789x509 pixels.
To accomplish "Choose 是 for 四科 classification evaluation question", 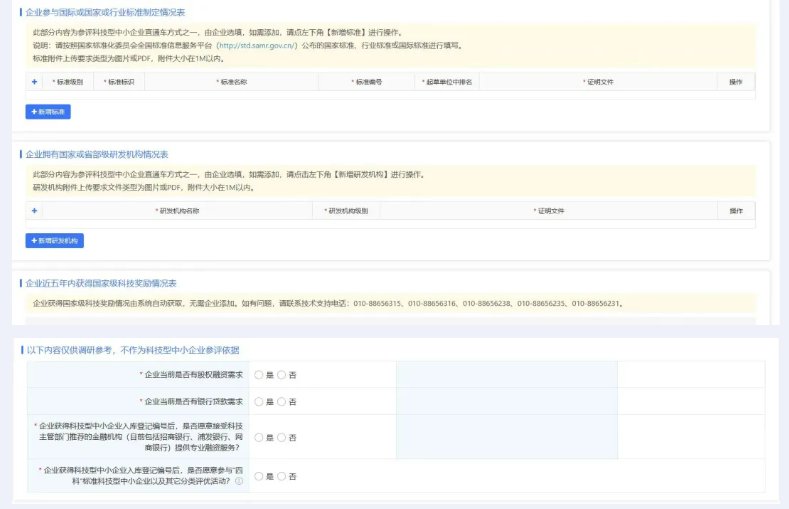I will [259, 477].
